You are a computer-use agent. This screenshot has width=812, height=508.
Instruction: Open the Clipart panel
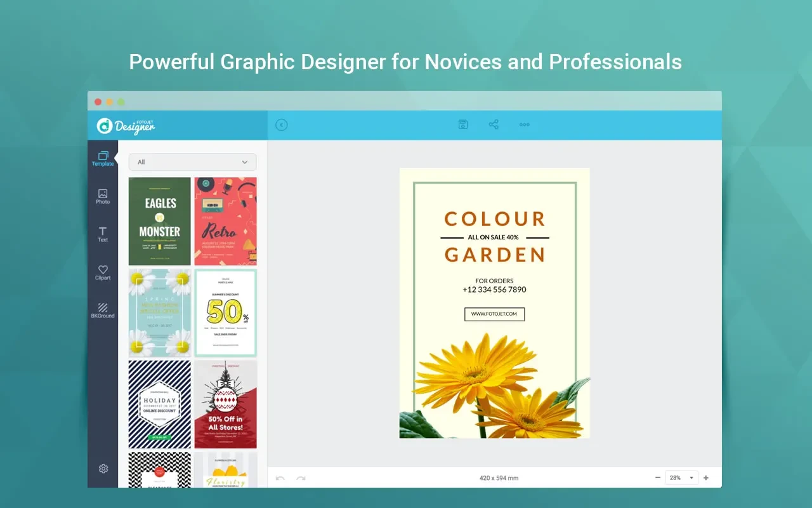[x=103, y=272]
